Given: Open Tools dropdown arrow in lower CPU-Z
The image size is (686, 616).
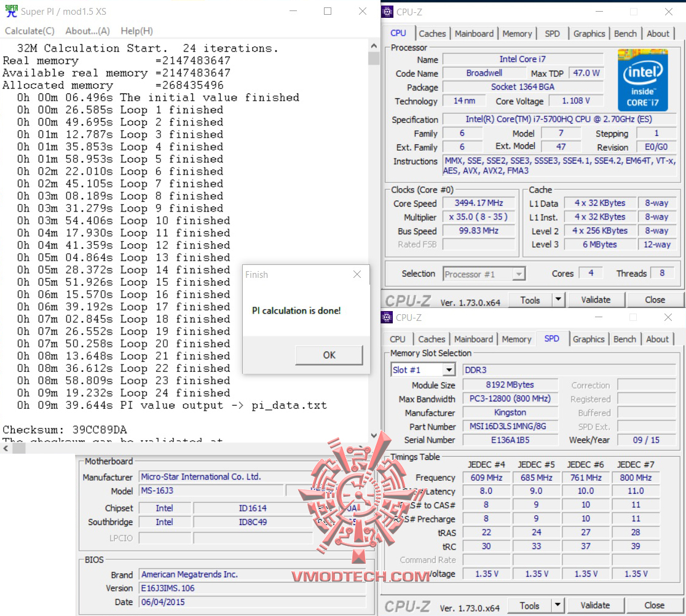Looking at the screenshot, I should click(x=558, y=605).
